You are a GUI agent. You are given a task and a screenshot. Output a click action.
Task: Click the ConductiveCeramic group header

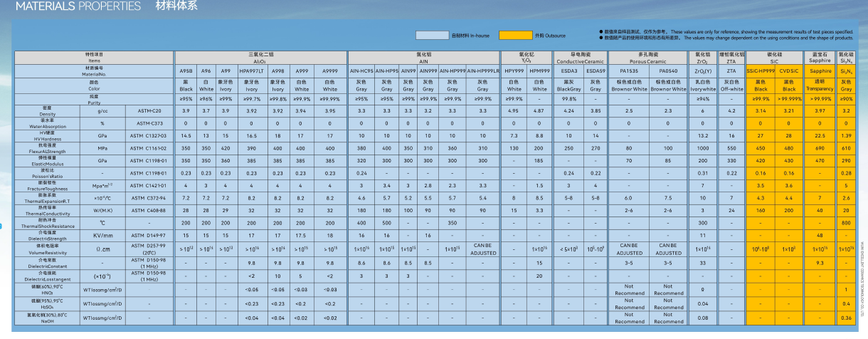click(x=580, y=56)
